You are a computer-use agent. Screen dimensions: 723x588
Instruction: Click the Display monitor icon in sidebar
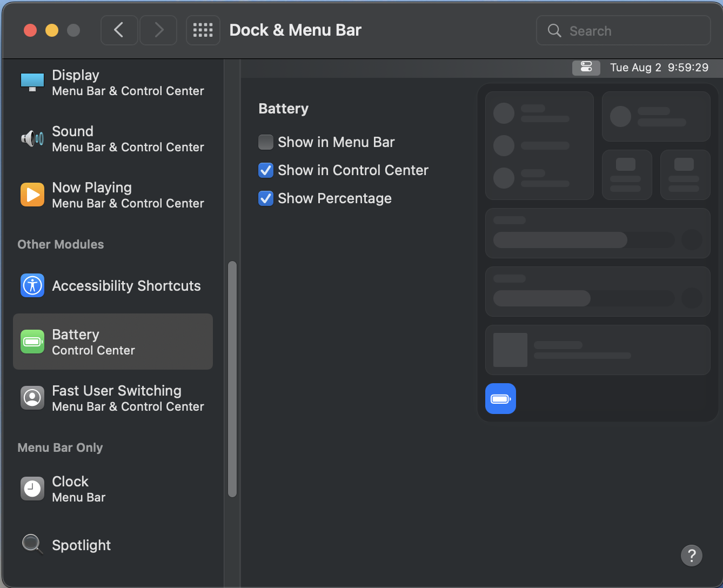(32, 83)
